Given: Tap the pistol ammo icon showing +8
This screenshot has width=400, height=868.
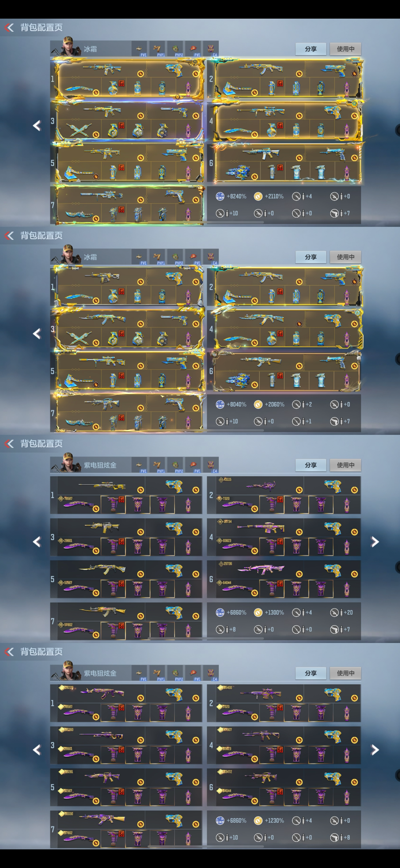Looking at the screenshot, I should (334, 837).
